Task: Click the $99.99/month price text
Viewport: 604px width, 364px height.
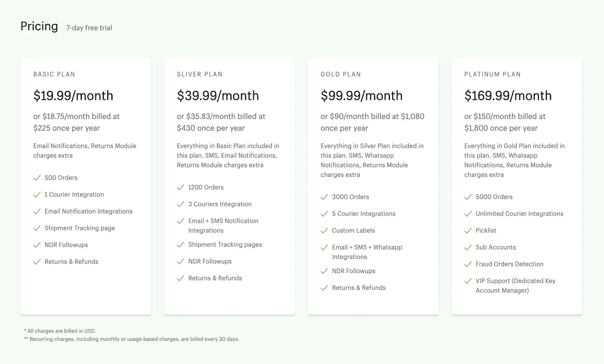Action: tap(361, 95)
